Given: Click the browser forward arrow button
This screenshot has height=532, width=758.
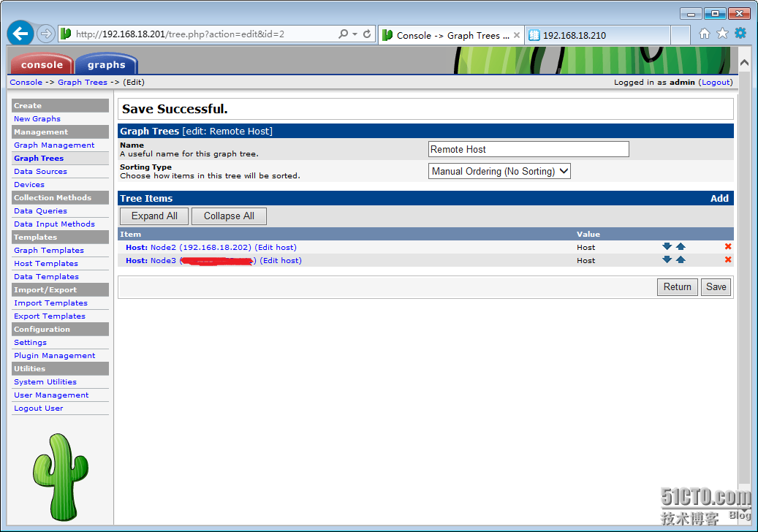Looking at the screenshot, I should pyautogui.click(x=46, y=34).
